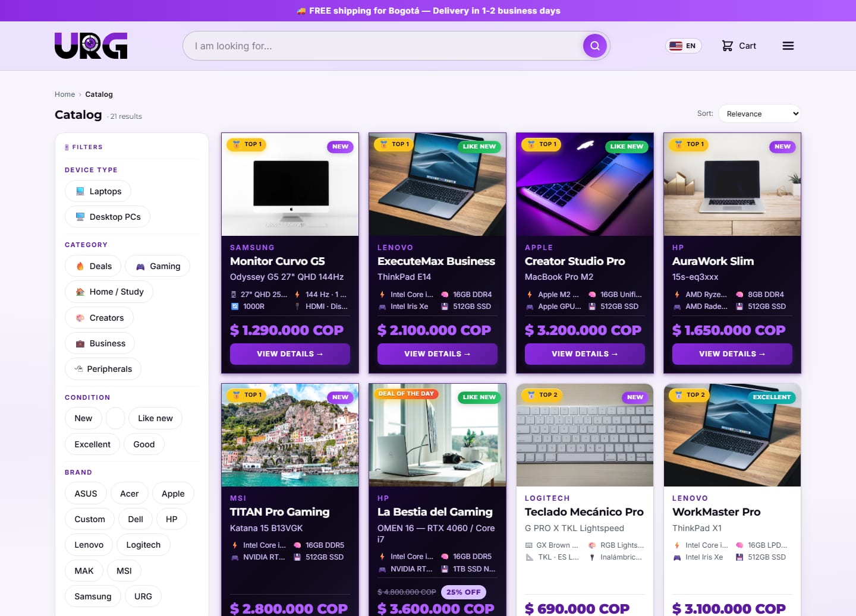View details for Monitor Curvo G5

pyautogui.click(x=290, y=354)
